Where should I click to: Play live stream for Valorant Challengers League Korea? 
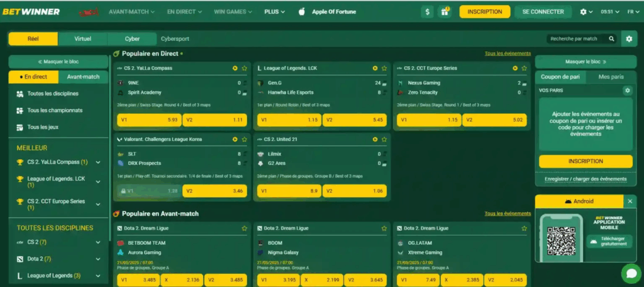click(x=235, y=139)
